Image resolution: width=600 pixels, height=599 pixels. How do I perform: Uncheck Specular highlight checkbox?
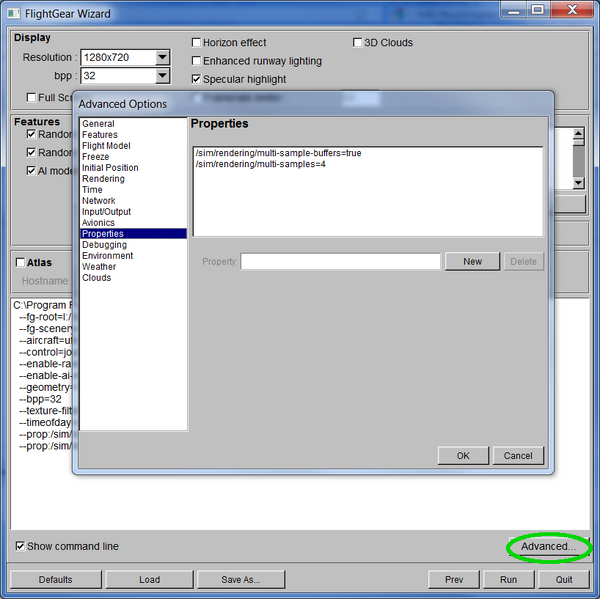tap(196, 79)
